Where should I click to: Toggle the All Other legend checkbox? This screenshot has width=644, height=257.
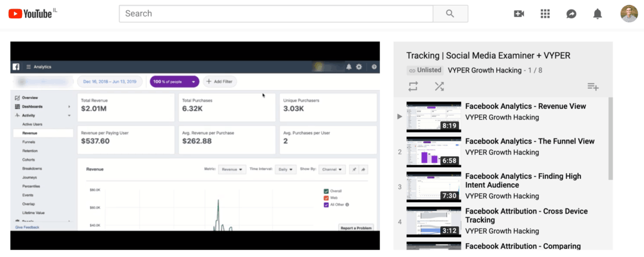326,204
